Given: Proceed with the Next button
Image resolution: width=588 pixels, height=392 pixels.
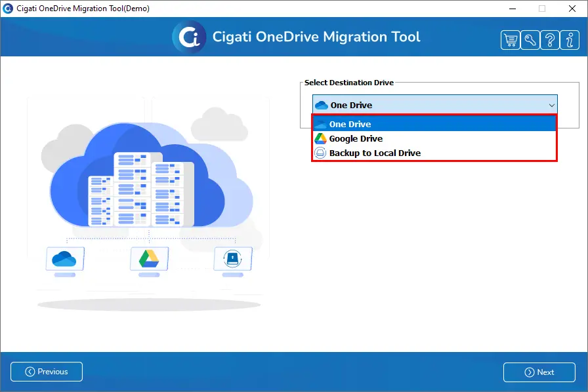Looking at the screenshot, I should pos(539,372).
